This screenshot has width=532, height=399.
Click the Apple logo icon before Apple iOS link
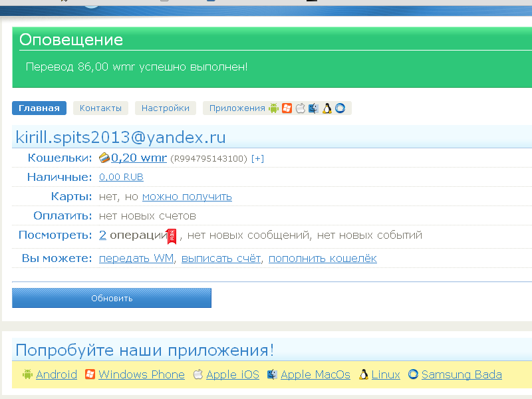point(198,374)
